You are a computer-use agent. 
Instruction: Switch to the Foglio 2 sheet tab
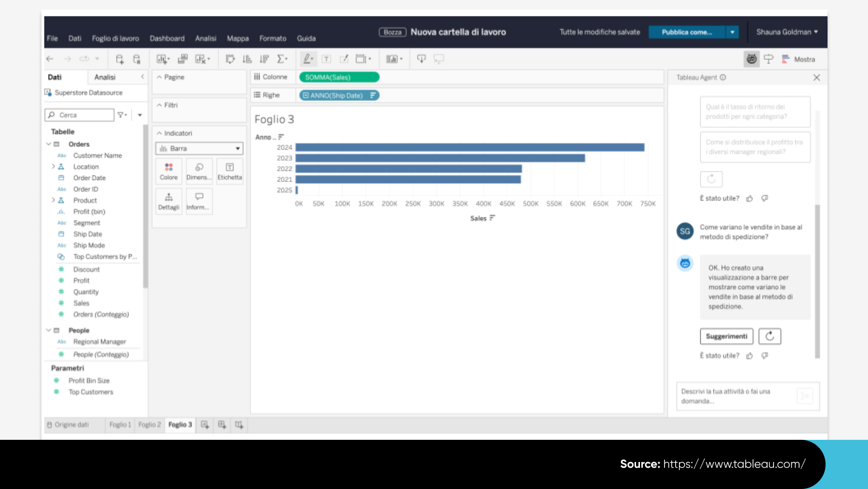pos(149,424)
